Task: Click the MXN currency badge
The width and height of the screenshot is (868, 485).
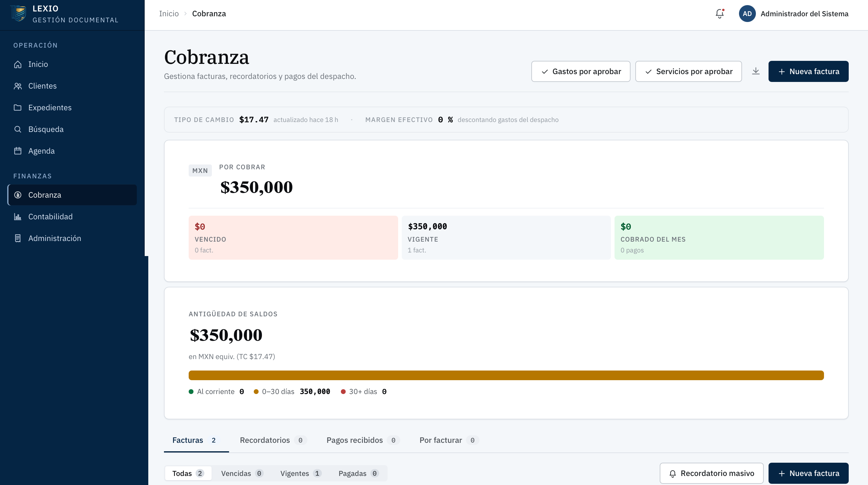Action: tap(200, 171)
